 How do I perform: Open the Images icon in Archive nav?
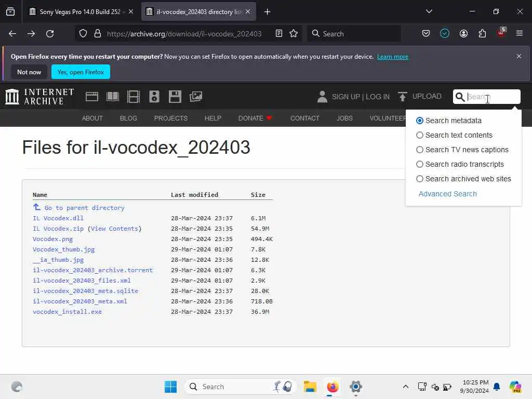(196, 97)
